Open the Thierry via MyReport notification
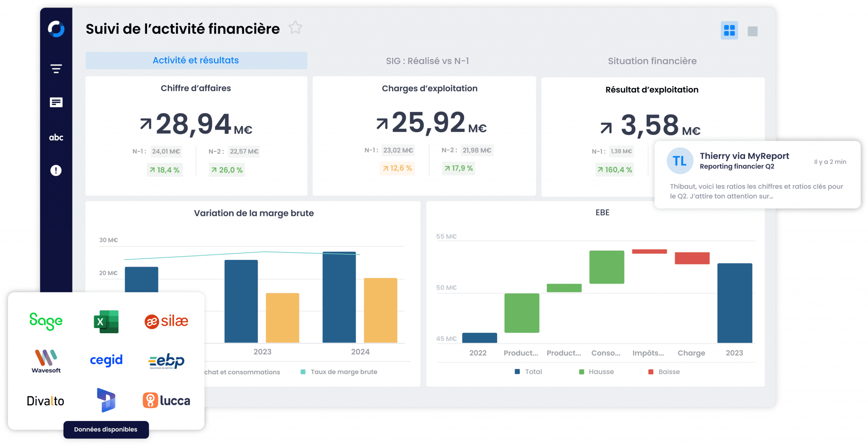The width and height of the screenshot is (868, 446). (757, 175)
